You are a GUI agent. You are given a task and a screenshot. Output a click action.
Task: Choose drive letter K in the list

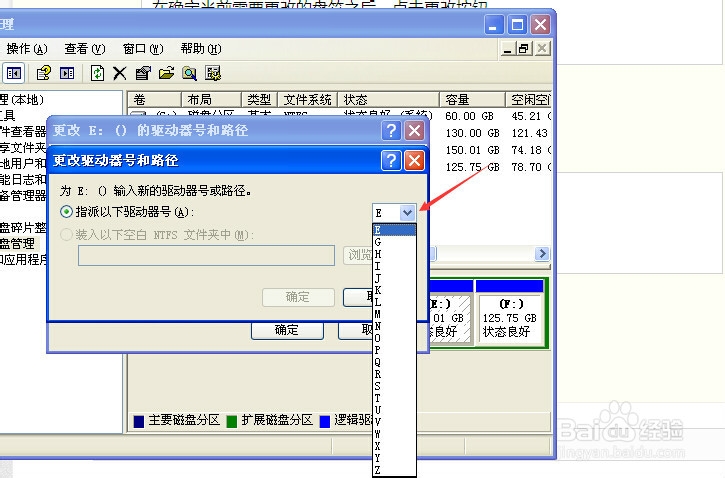click(394, 290)
